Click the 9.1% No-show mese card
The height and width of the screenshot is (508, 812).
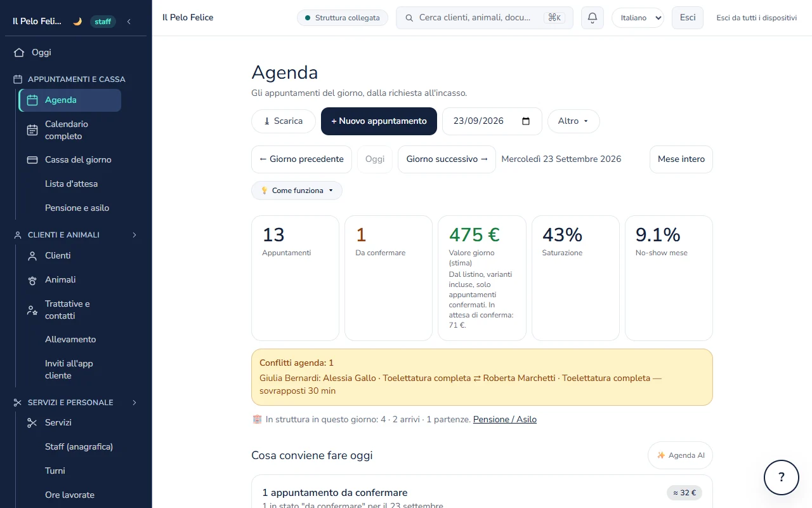coord(669,278)
